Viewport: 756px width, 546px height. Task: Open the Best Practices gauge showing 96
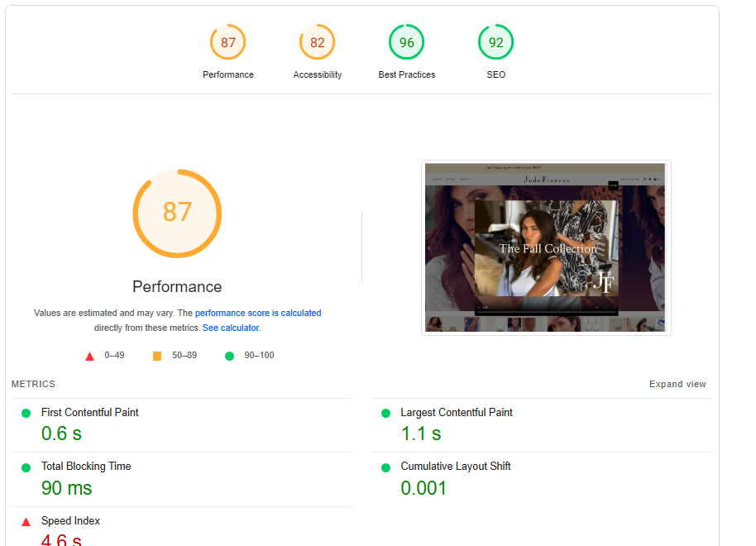click(407, 42)
